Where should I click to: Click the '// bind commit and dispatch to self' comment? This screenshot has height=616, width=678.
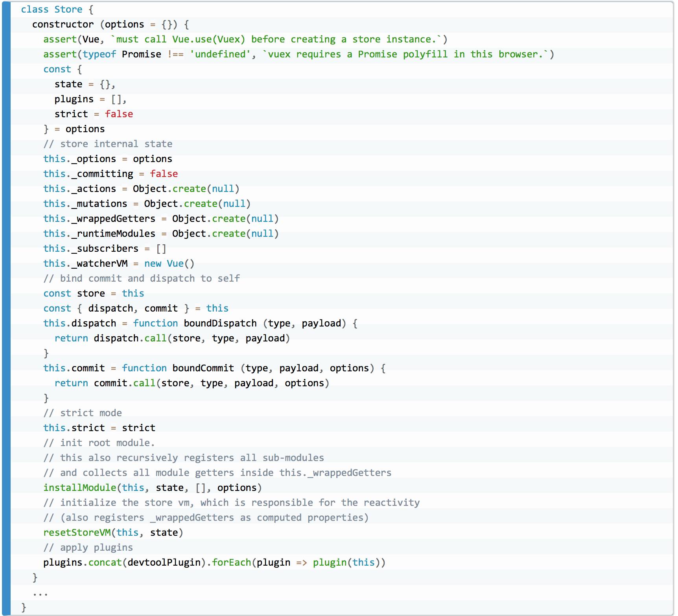point(142,278)
